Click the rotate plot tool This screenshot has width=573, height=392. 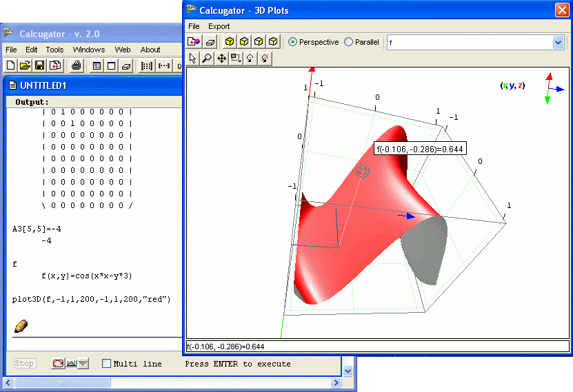click(x=250, y=59)
